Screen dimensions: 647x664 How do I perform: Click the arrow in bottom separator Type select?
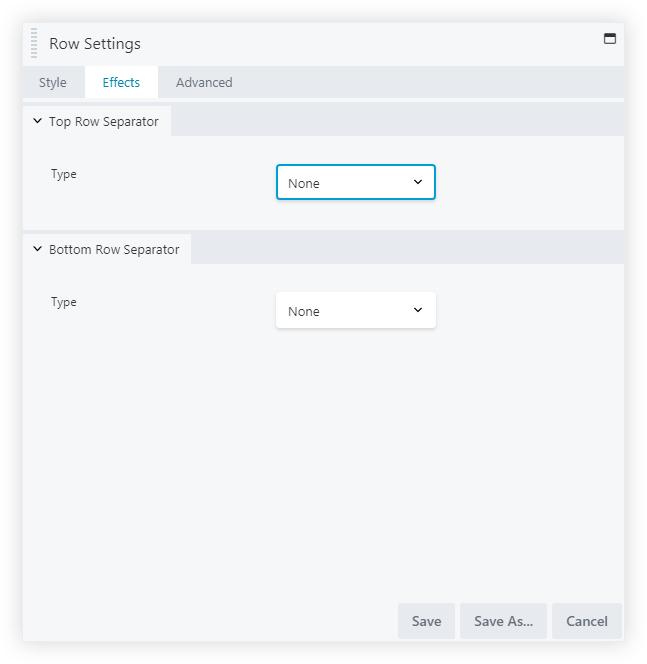click(x=418, y=310)
